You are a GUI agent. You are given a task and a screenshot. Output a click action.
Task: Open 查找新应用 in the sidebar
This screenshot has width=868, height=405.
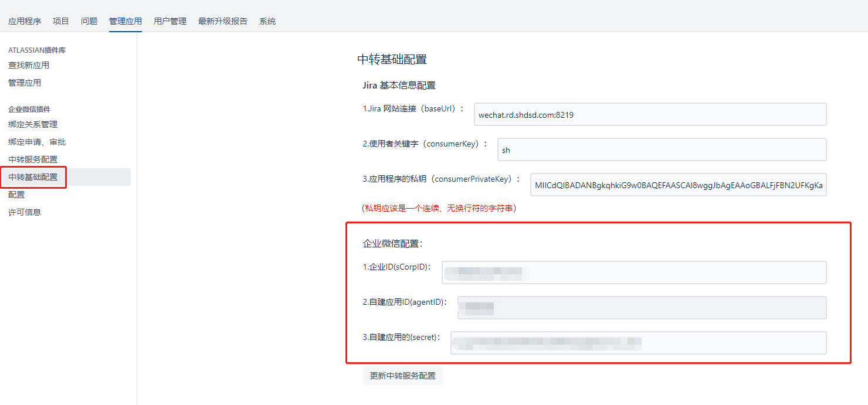[x=29, y=65]
